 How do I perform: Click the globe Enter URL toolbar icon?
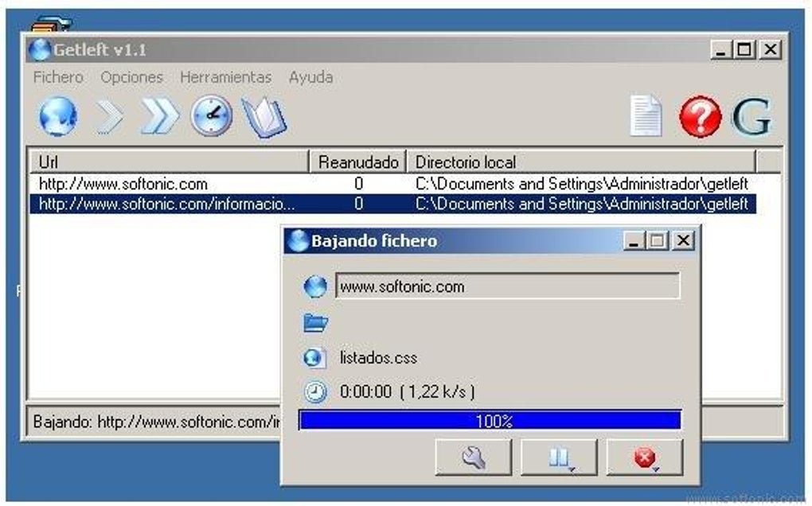pyautogui.click(x=58, y=116)
